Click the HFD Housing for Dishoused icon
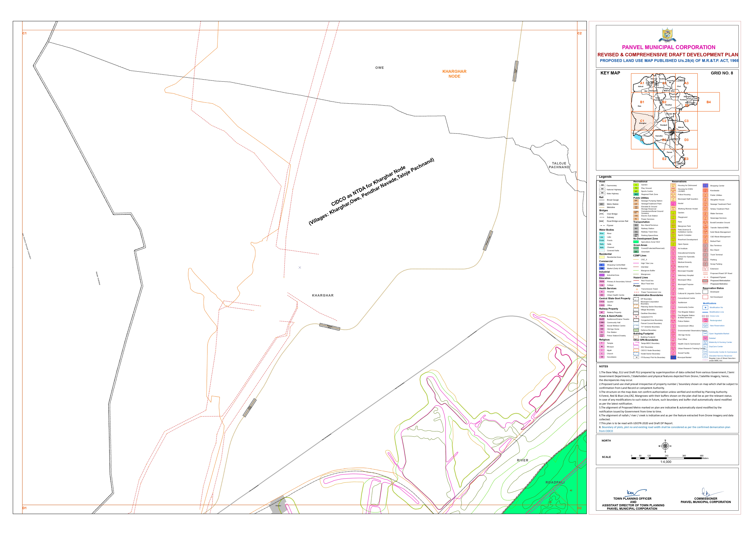This screenshot has height=535, width=756. [x=673, y=185]
